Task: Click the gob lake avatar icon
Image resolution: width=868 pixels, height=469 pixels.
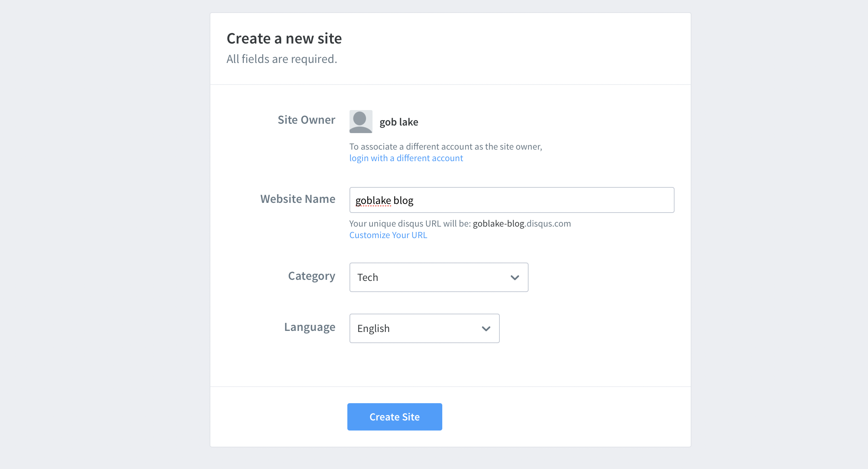Action: [361, 122]
